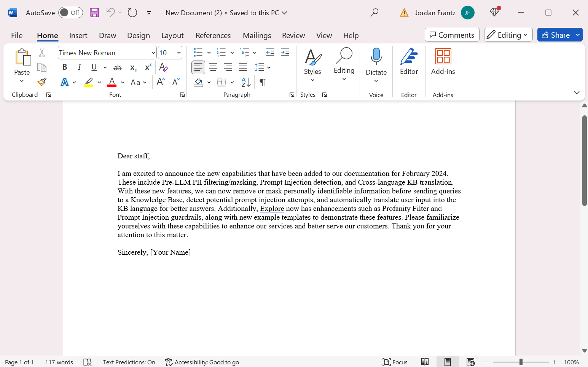
Task: Toggle Bold formatting
Action: pyautogui.click(x=65, y=67)
